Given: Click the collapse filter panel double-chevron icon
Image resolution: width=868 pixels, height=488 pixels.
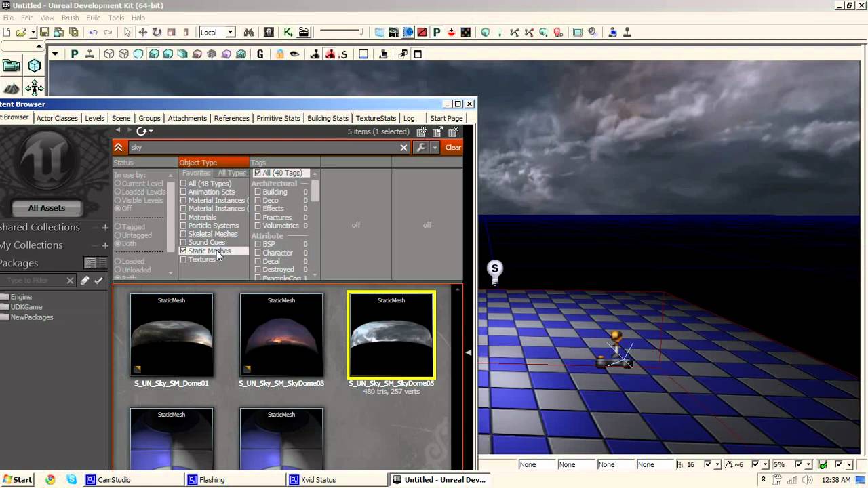Looking at the screenshot, I should pos(118,147).
